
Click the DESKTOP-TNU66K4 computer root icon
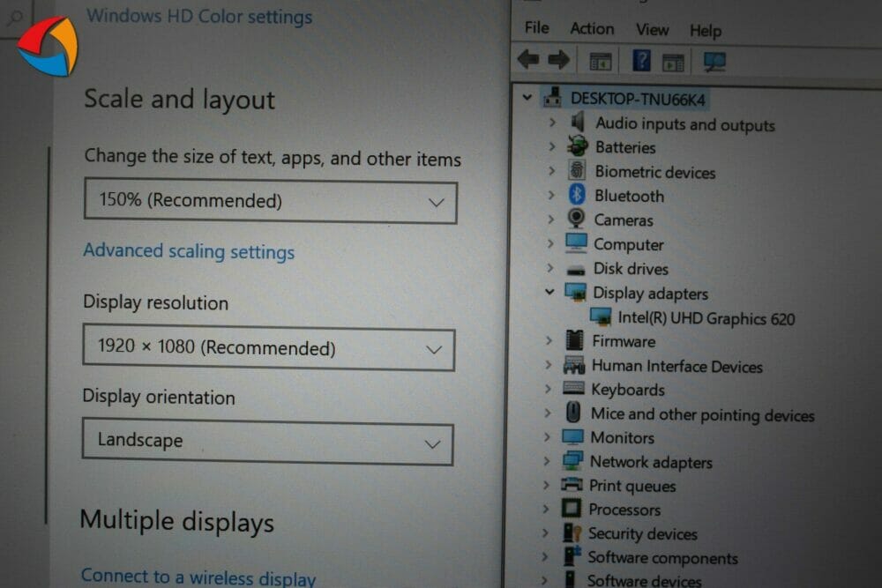(552, 97)
